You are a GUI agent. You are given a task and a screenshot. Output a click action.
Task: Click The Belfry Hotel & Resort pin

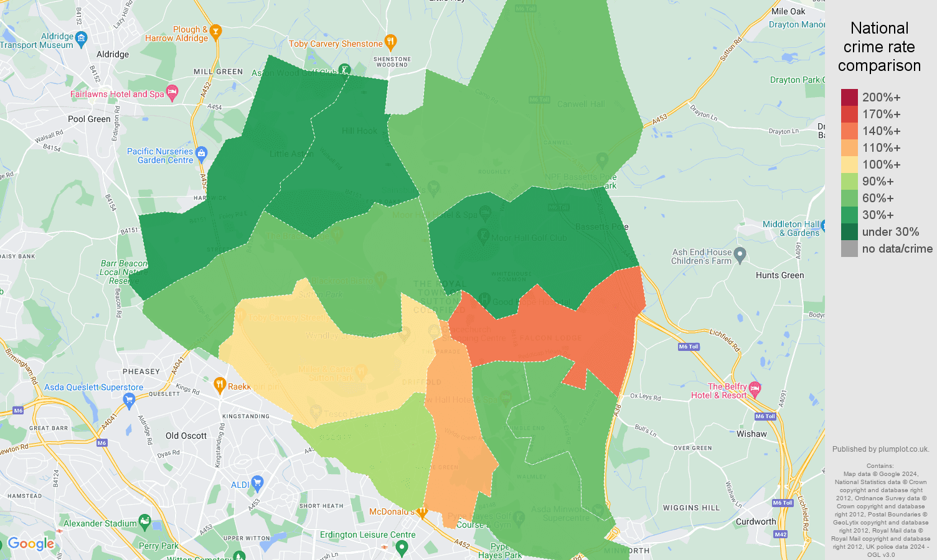coord(755,389)
